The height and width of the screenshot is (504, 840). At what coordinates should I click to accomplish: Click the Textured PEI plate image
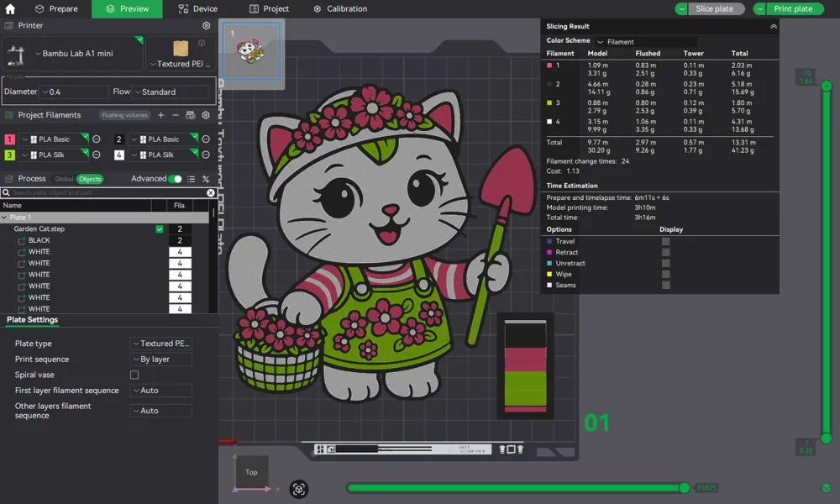pos(181,48)
